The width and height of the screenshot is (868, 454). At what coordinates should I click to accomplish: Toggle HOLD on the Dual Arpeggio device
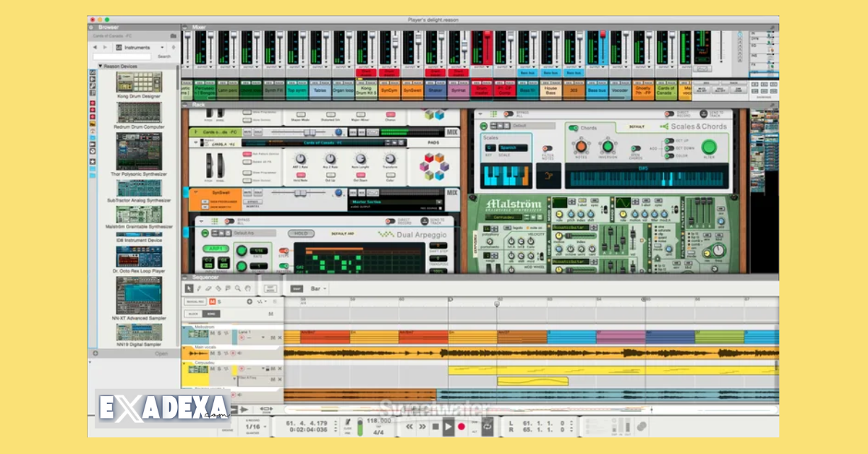pos(302,234)
